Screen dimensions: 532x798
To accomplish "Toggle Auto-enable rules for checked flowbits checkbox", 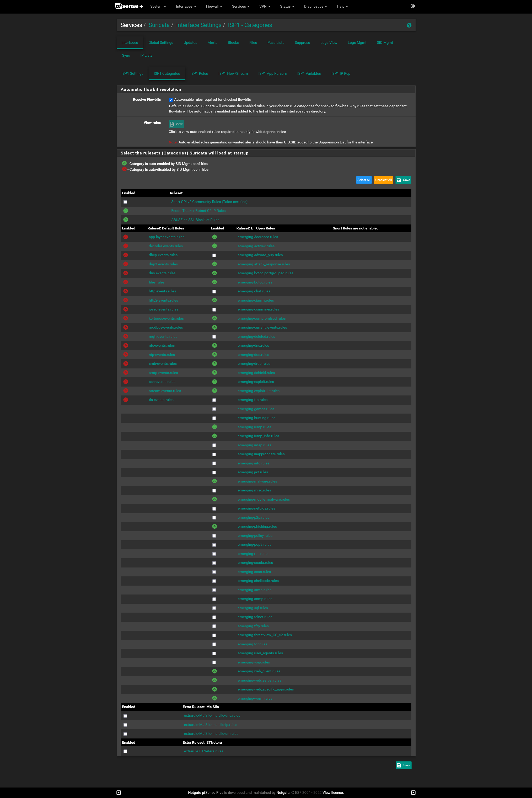I will point(171,100).
